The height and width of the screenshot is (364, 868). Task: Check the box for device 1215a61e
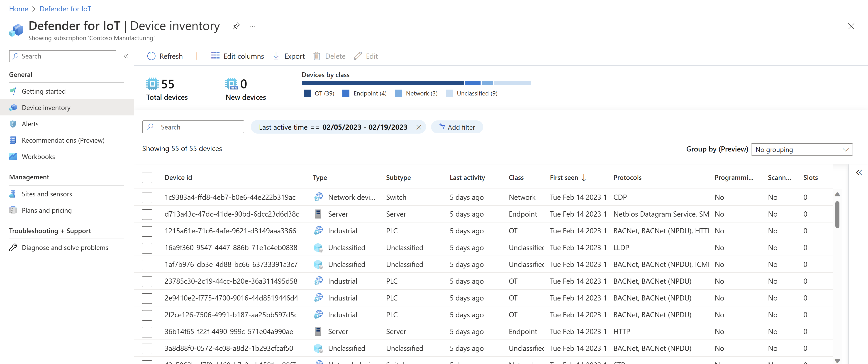(x=147, y=231)
